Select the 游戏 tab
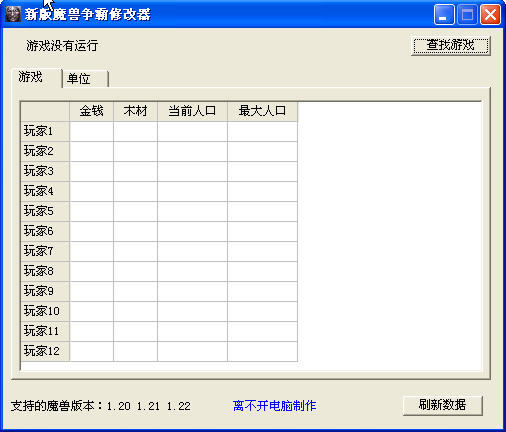This screenshot has height=432, width=506. click(37, 77)
